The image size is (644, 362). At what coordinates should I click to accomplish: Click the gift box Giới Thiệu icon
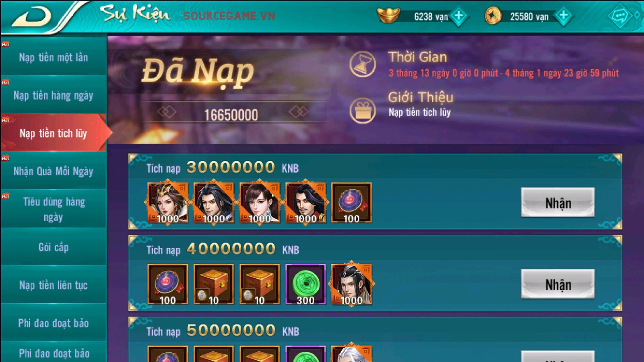pos(362,110)
